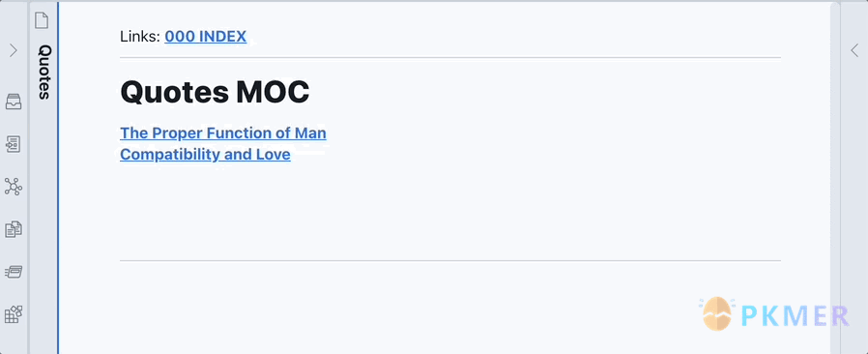Click the empty area below Compatibility and Love
This screenshot has width=868, height=354.
449,211
